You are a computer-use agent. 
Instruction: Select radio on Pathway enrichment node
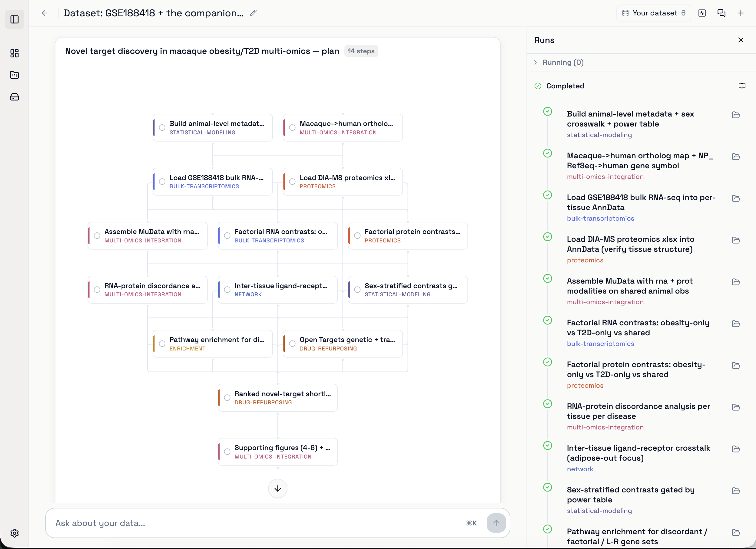tap(162, 344)
